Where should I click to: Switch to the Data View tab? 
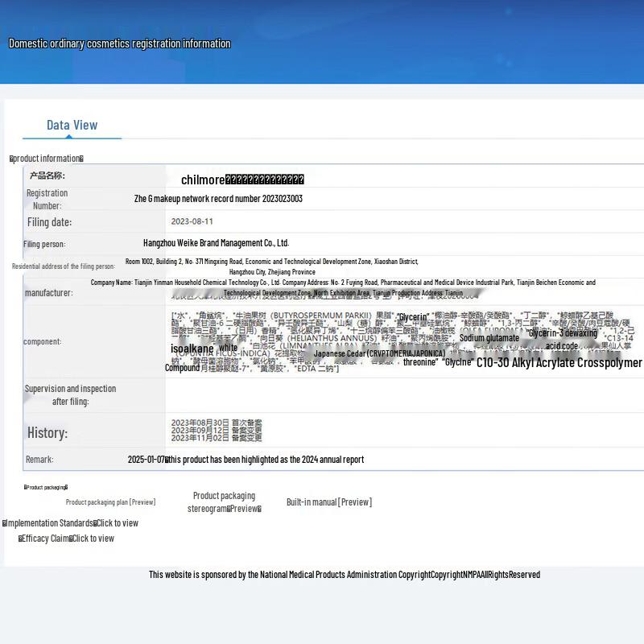[x=72, y=126]
